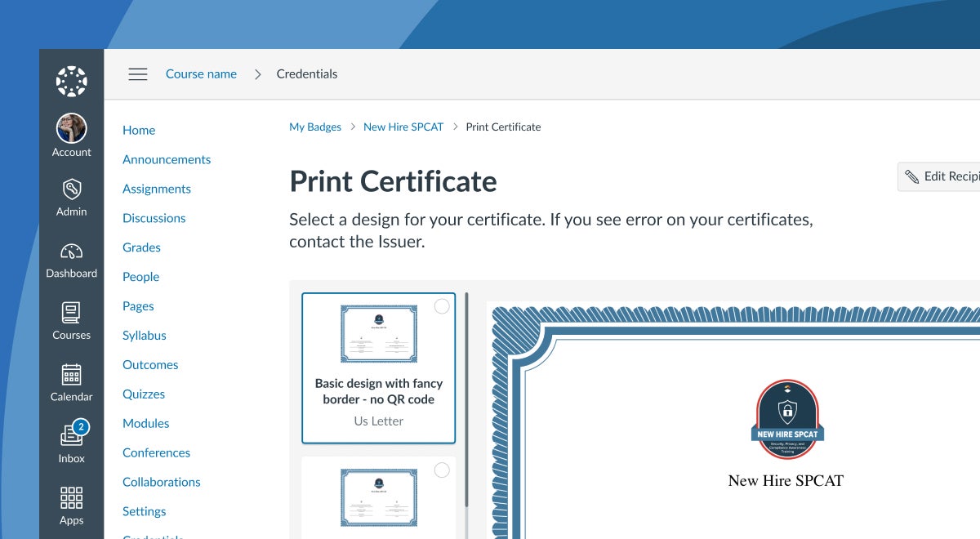Screen dimensions: 980x539
Task: Open the Calendar icon in sidebar
Action: [x=71, y=375]
